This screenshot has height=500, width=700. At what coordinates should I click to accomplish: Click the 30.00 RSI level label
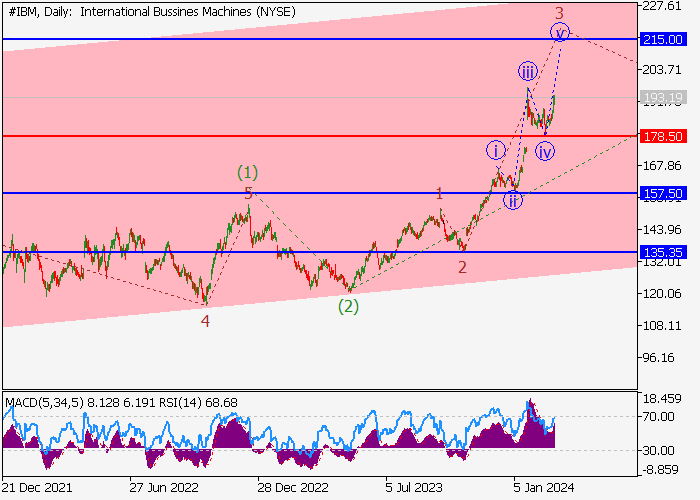point(658,450)
